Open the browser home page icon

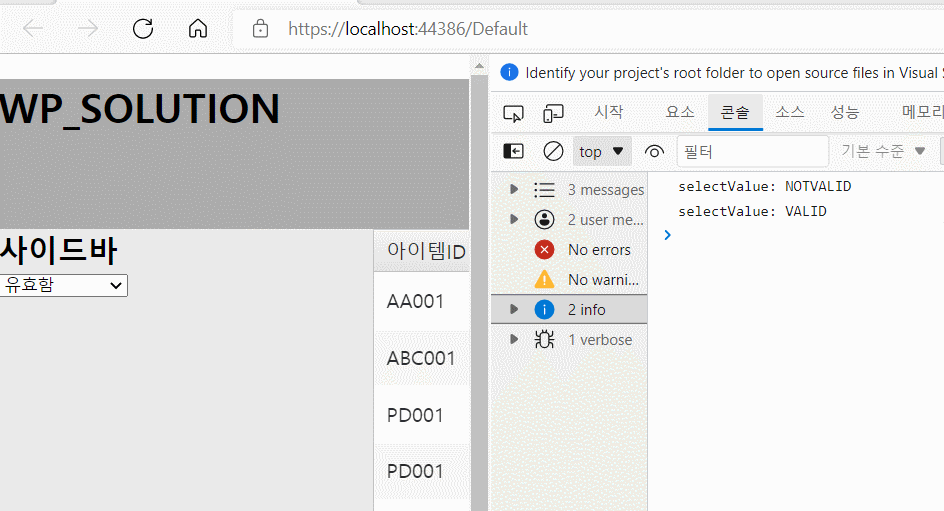[198, 28]
